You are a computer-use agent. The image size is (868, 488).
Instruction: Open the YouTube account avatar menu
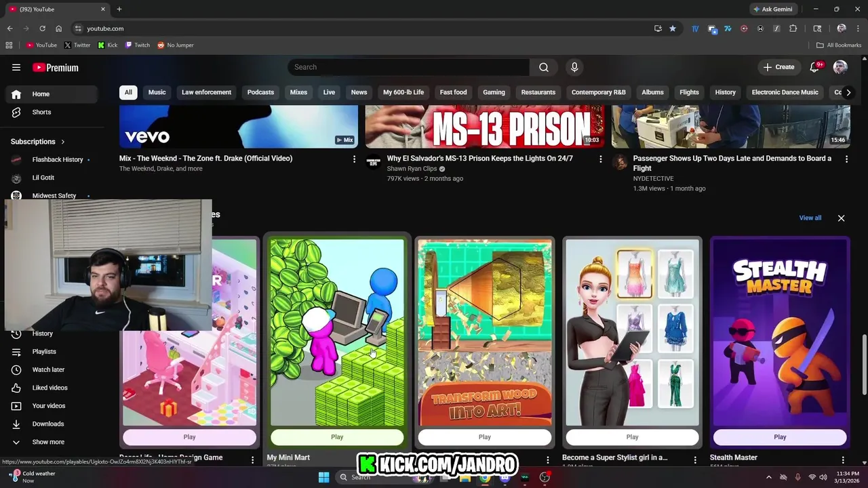point(840,67)
